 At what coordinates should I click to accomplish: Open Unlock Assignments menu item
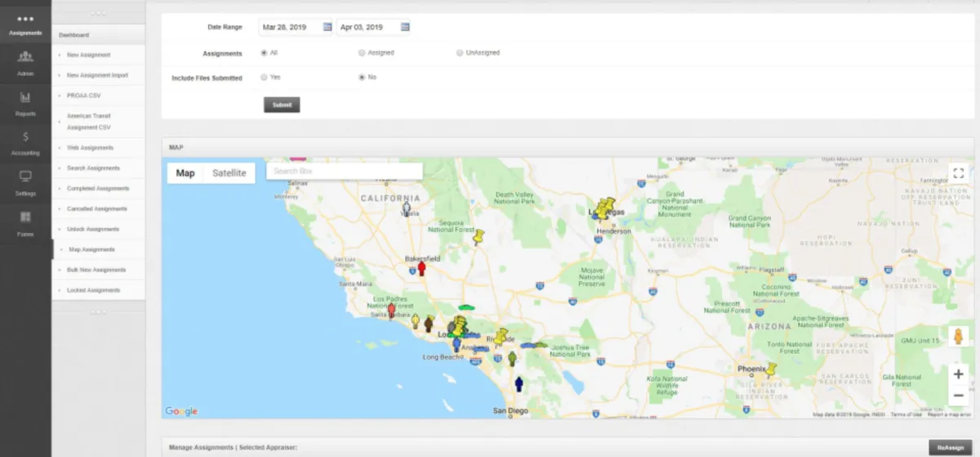tap(99, 230)
